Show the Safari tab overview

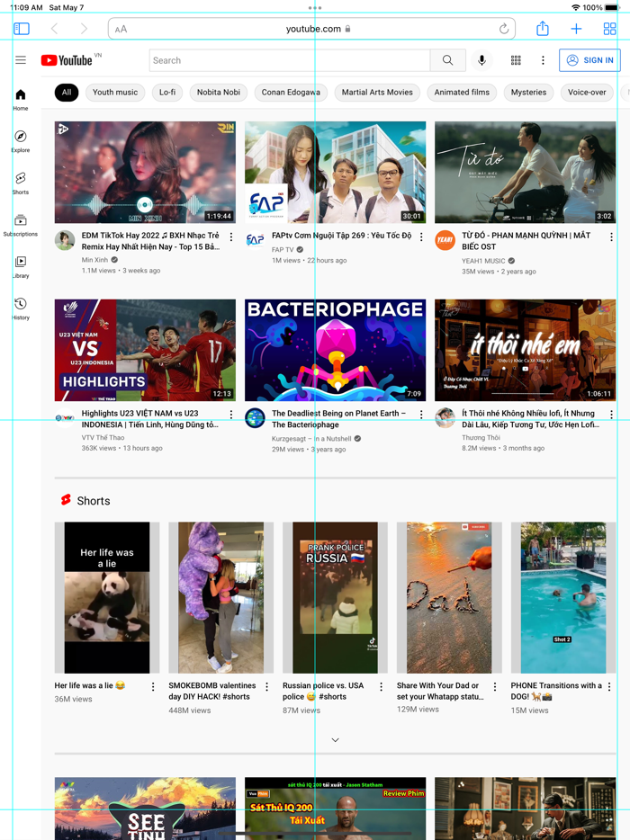[609, 29]
